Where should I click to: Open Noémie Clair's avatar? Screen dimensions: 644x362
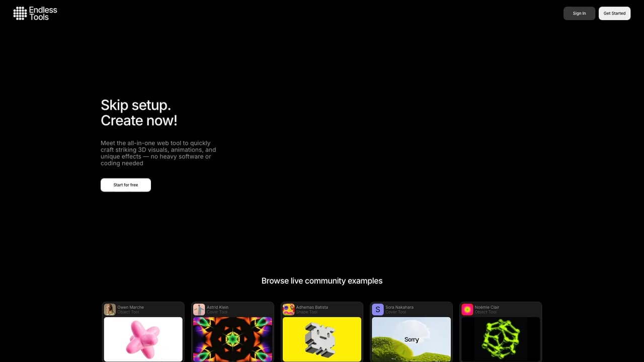(467, 309)
